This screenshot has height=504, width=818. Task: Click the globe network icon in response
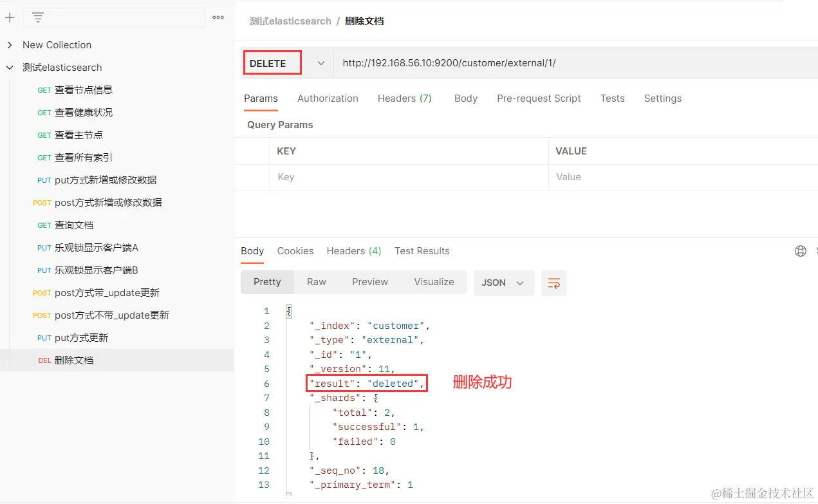tap(801, 251)
